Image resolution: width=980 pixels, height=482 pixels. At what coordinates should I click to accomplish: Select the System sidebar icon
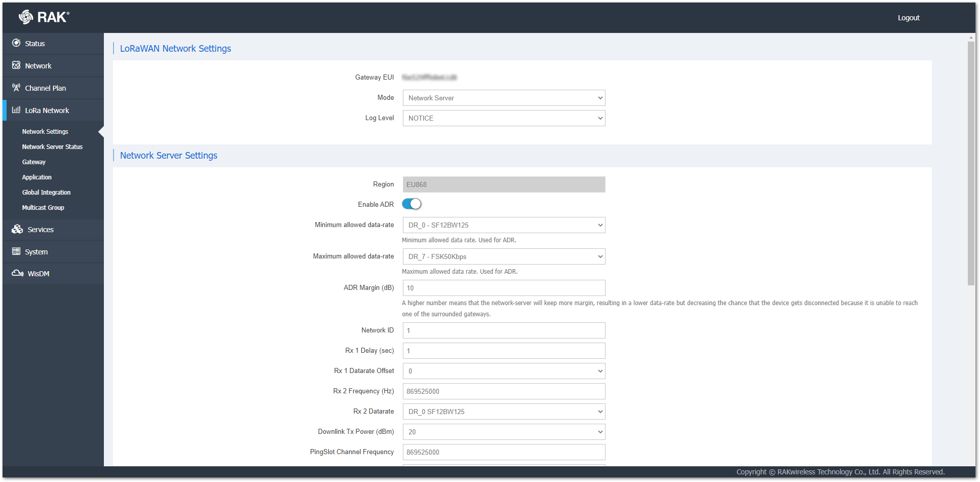point(36,251)
